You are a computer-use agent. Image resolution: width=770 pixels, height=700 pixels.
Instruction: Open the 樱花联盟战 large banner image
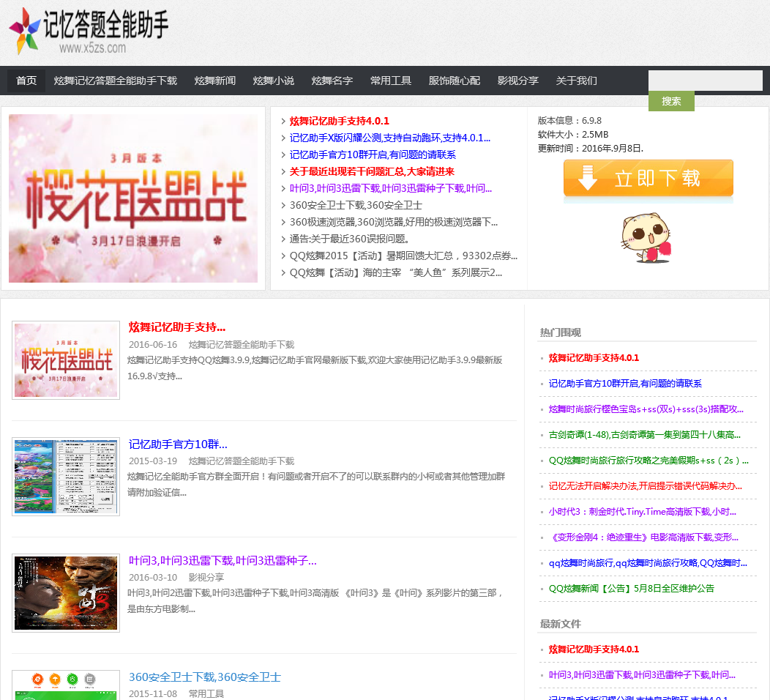click(133, 198)
